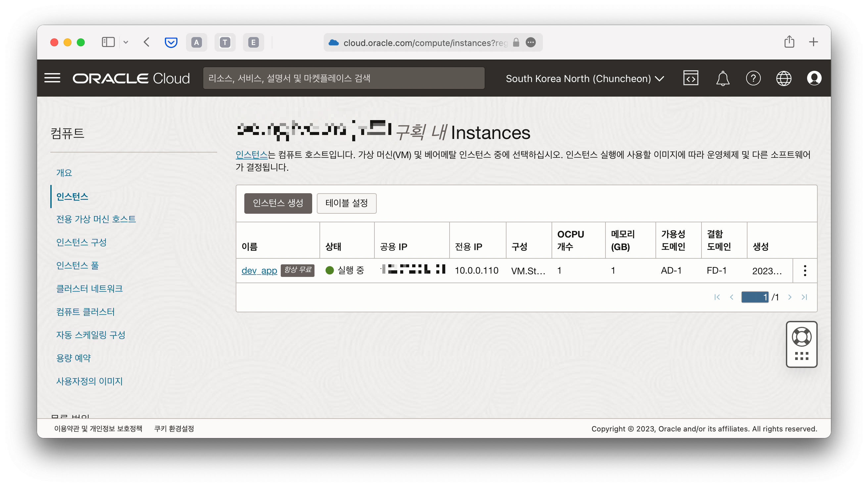Viewport: 868px width, 487px height.
Task: Click the page number field in pagination
Action: click(754, 297)
